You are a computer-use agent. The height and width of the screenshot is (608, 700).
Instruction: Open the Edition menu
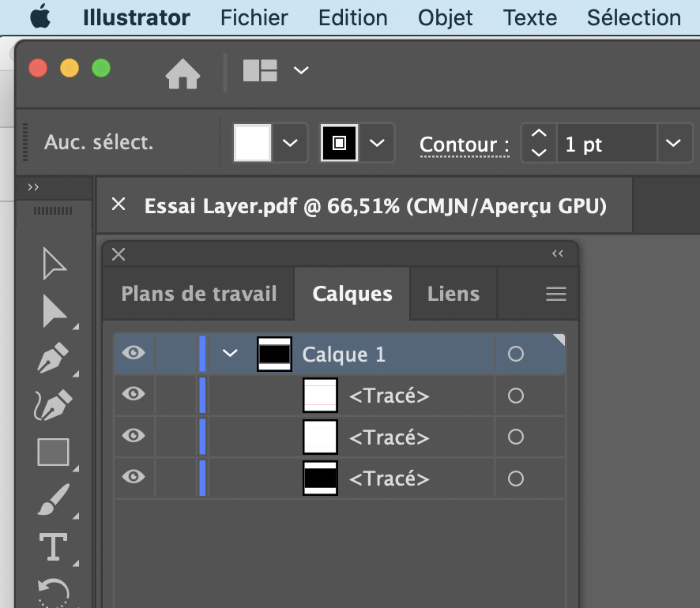[352, 18]
